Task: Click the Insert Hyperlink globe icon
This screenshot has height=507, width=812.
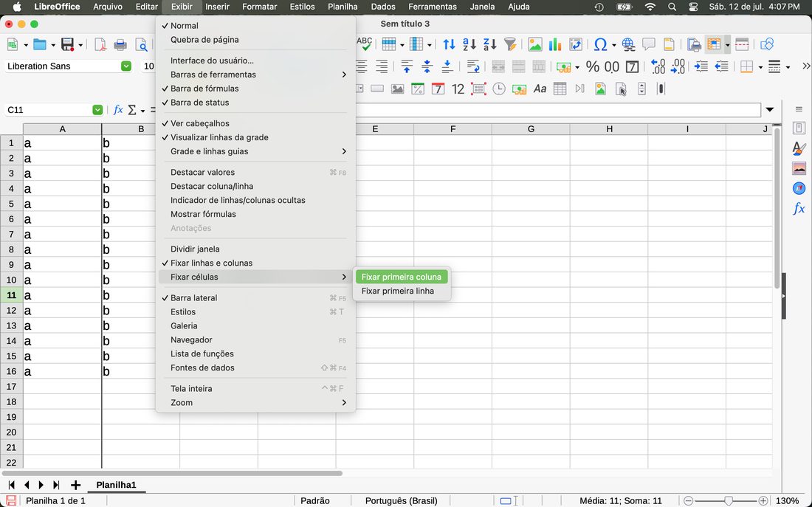Action: point(629,44)
